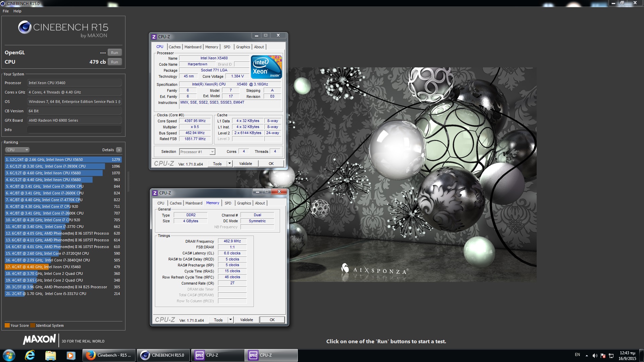Viewport: 644px width, 362px height.
Task: Show hidden tray icons arrow
Action: [x=587, y=356]
